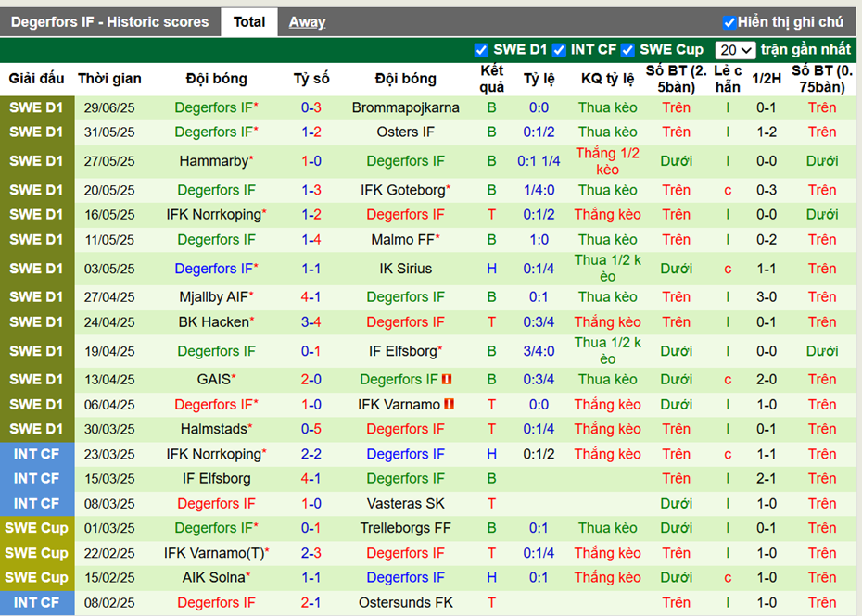
Task: Click Vasteras SK team name
Action: 406,503
